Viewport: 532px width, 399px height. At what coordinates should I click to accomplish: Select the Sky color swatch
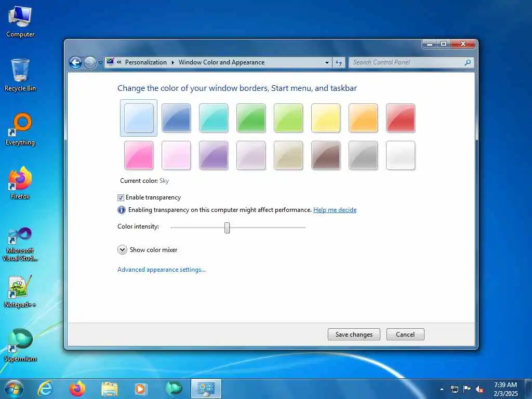(x=138, y=118)
